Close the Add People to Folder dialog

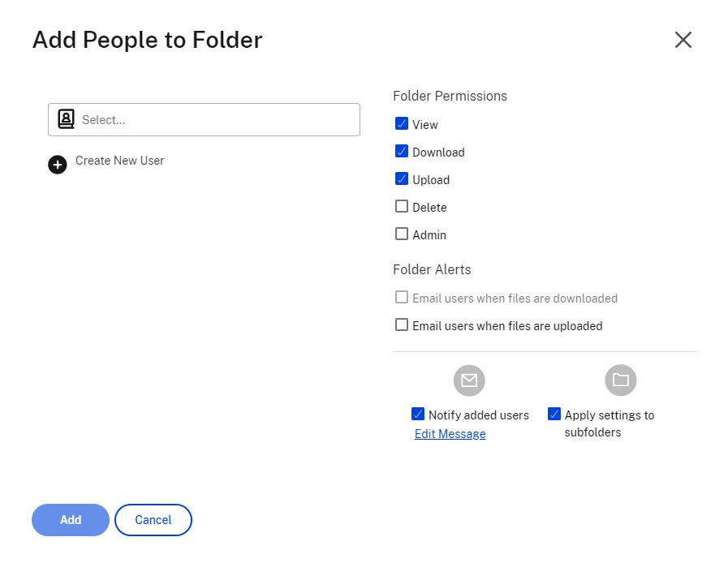pos(683,40)
